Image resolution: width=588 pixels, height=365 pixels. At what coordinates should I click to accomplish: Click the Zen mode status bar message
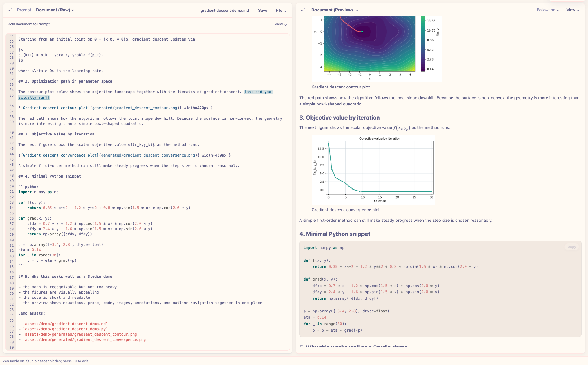point(46,361)
